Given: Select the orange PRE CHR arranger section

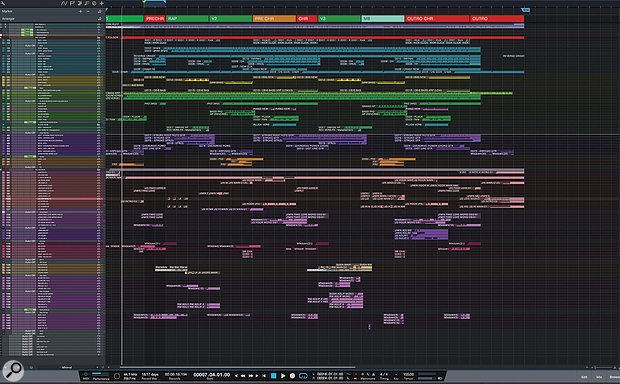Looking at the screenshot, I should (274, 19).
